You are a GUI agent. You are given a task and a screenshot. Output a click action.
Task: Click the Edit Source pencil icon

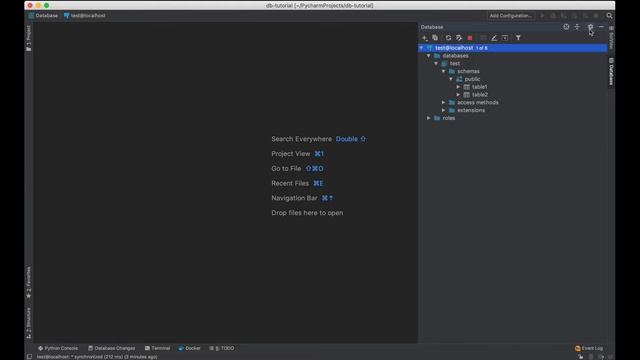click(494, 38)
